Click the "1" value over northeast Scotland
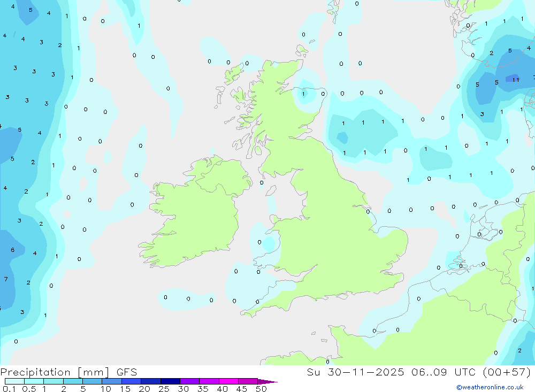Viewport: 535px width, 392px height. click(303, 94)
